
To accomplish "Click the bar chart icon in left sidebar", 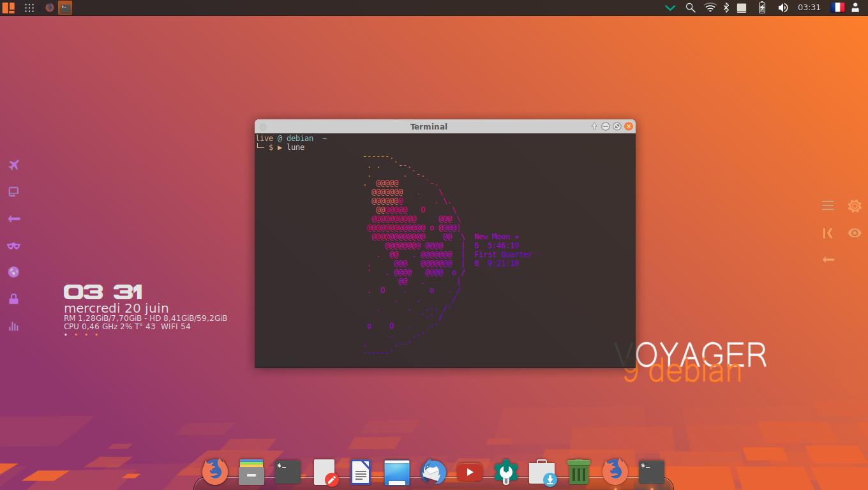I will click(x=13, y=326).
